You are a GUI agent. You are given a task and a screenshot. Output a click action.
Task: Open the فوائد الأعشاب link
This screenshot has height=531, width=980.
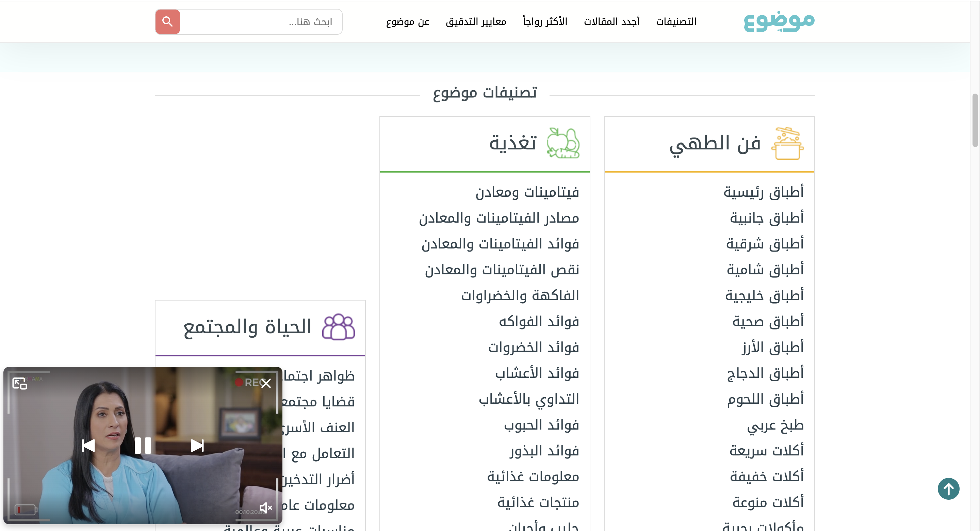tap(537, 373)
